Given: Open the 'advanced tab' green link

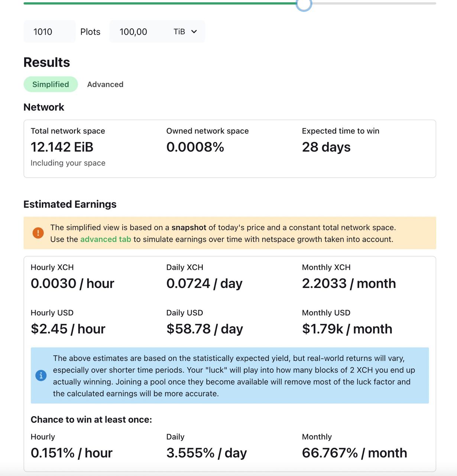Looking at the screenshot, I should (106, 239).
